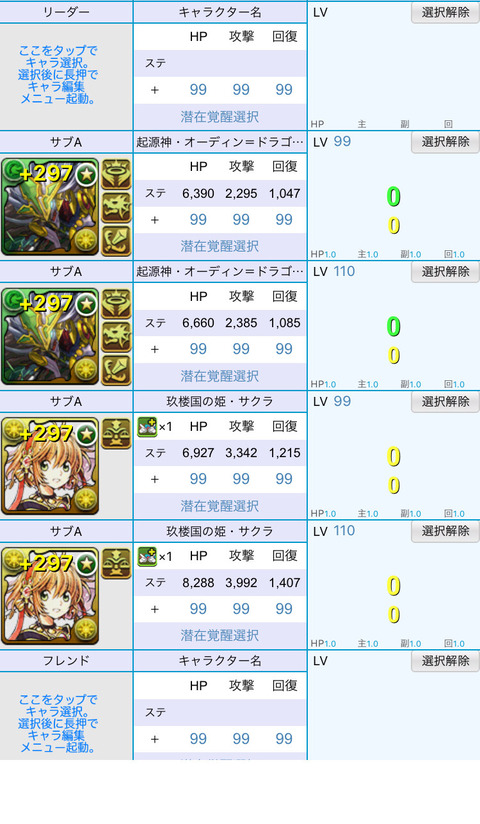
Task: Tap the Balanced type icon of LV 99 Sakura
Action: [116, 434]
